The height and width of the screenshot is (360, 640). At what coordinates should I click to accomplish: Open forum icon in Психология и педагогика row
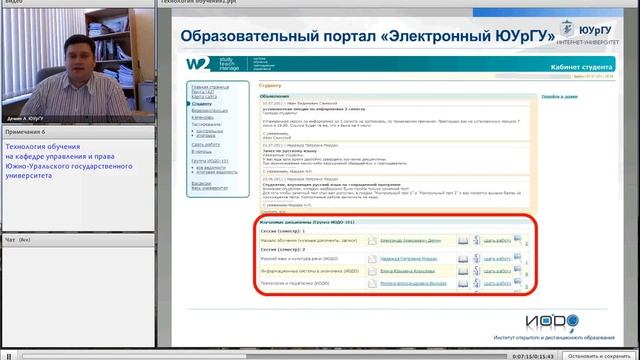point(517,282)
